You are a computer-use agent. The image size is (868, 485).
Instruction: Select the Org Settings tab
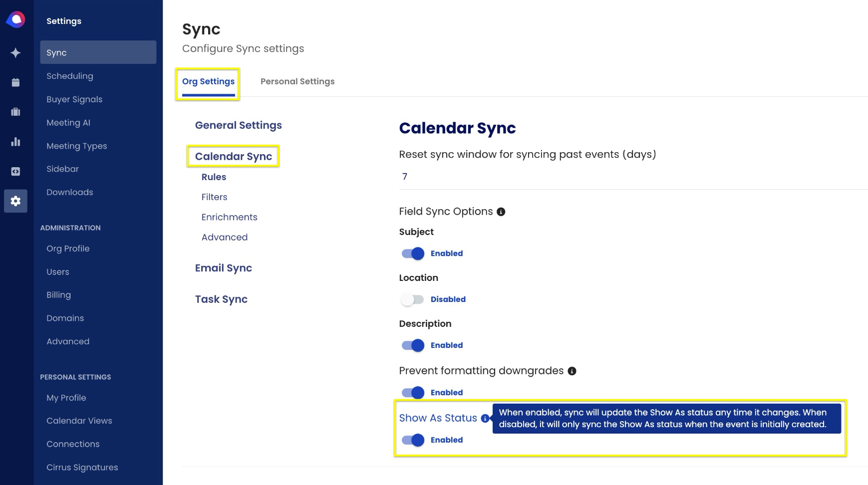point(208,81)
